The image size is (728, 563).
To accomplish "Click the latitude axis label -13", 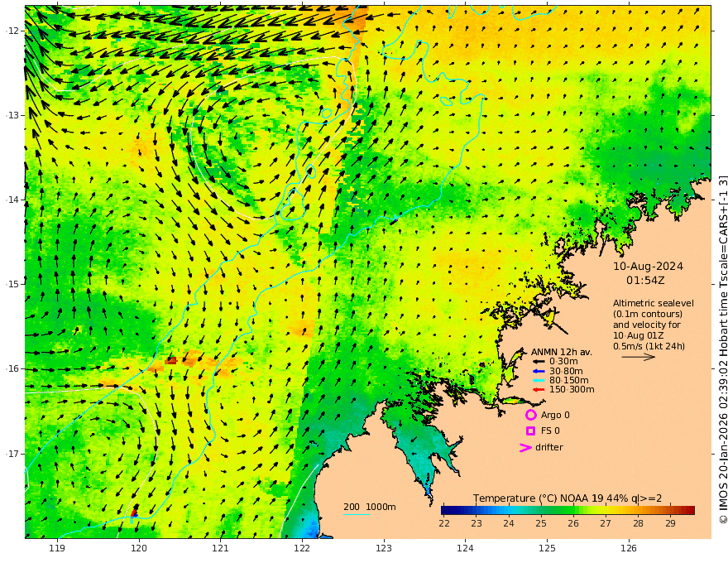I will click(12, 115).
